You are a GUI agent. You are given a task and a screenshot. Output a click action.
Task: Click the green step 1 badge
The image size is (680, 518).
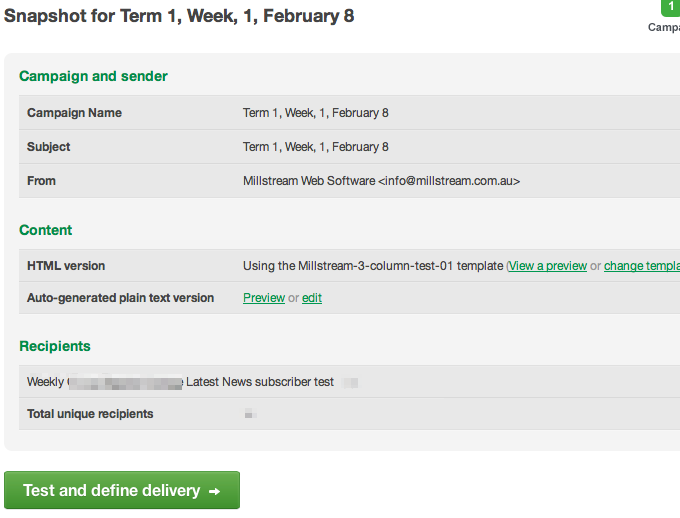(669, 7)
